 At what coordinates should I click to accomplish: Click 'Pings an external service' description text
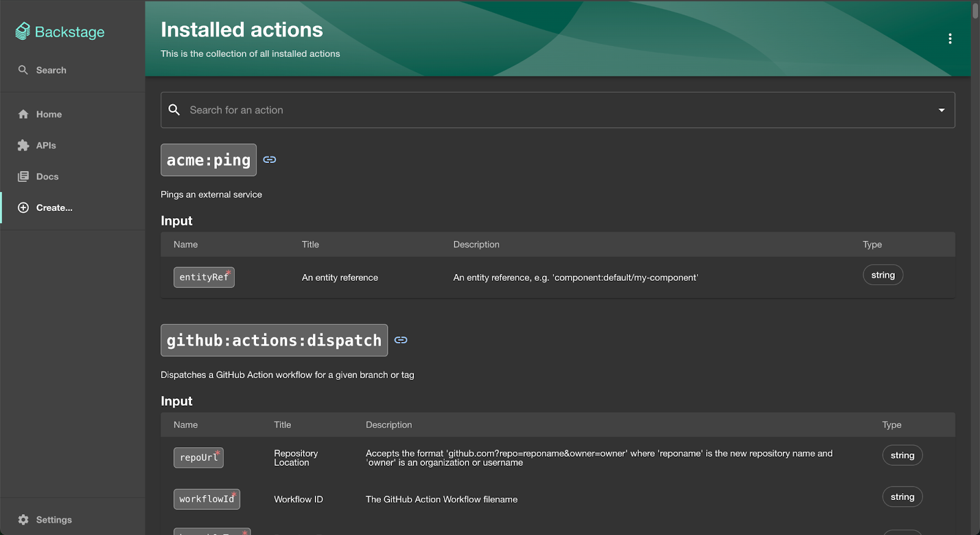211,194
